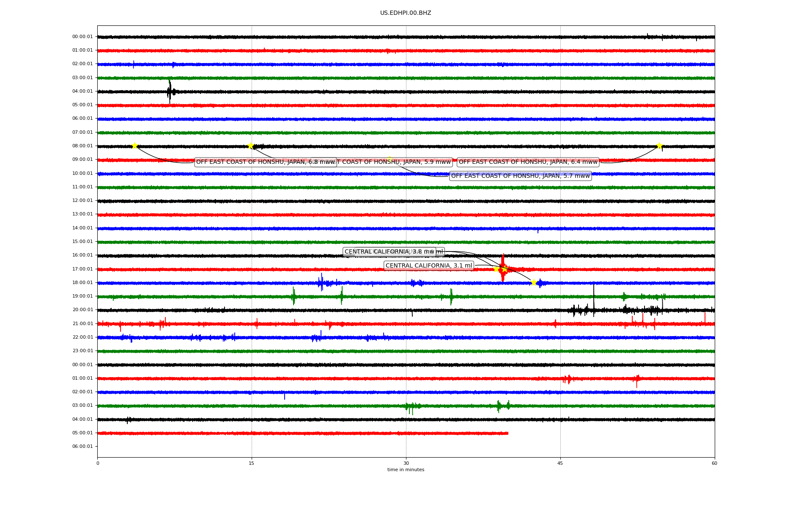Click the Central California 3.1 ml label
Viewport: 812px width, 508px height.
coord(428,265)
